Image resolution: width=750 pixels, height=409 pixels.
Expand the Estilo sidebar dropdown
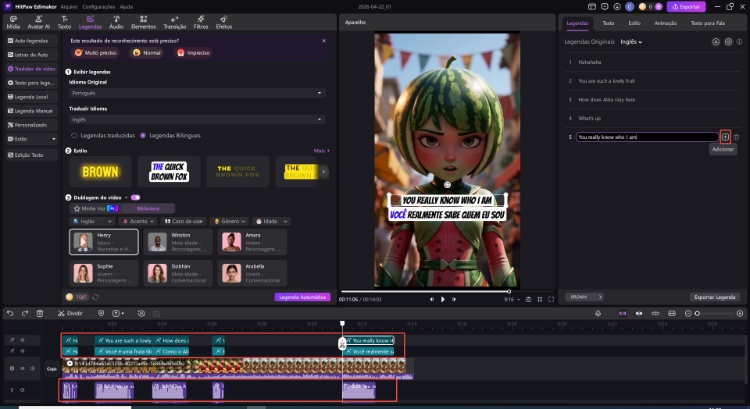coord(31,139)
